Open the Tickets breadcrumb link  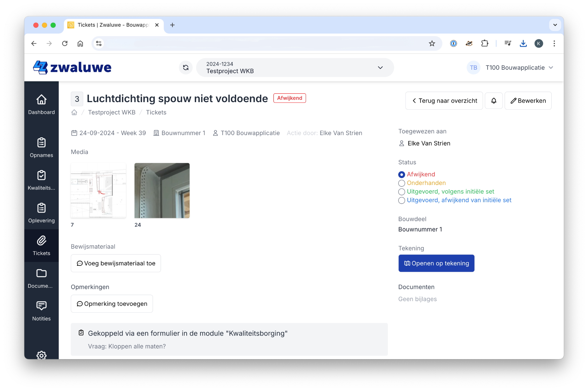point(156,112)
